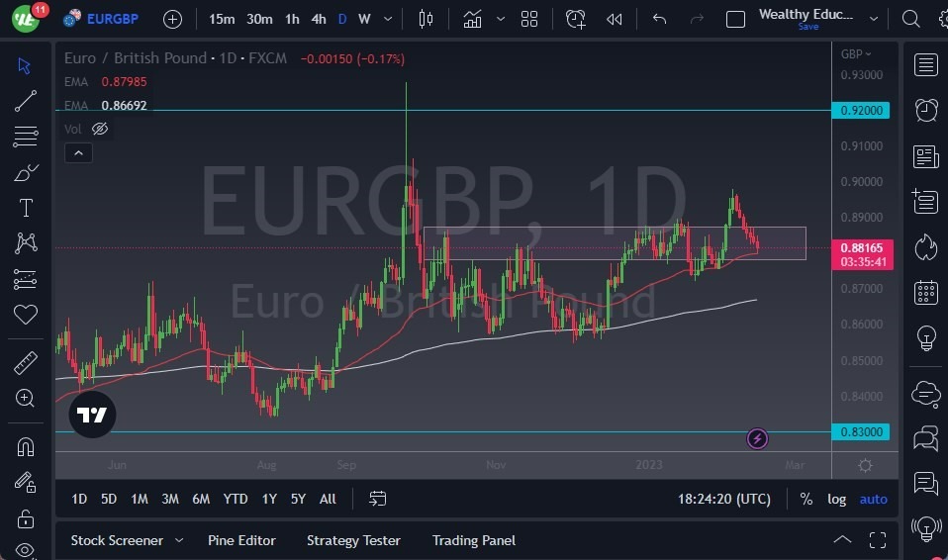Set chart range to YTD
Image resolution: width=948 pixels, height=560 pixels.
[x=236, y=499]
